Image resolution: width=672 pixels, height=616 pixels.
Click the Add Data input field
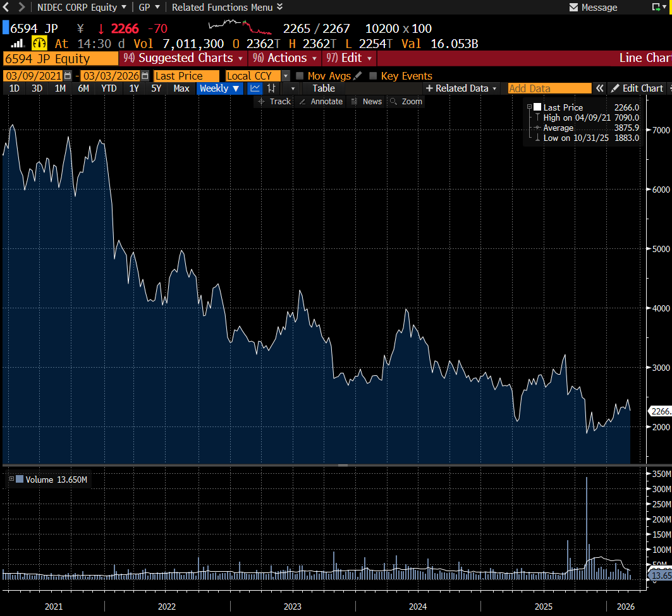point(550,88)
